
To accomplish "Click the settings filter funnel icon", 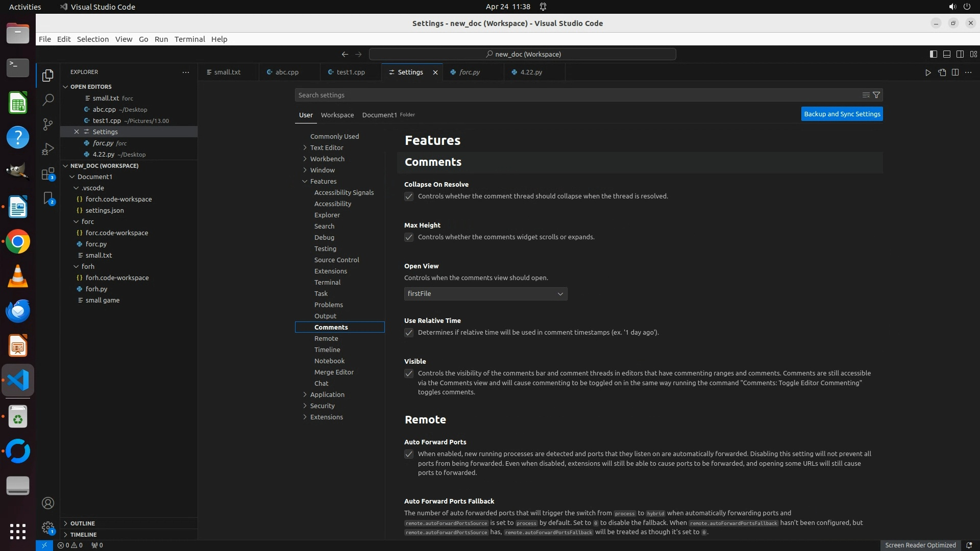I will [x=876, y=95].
